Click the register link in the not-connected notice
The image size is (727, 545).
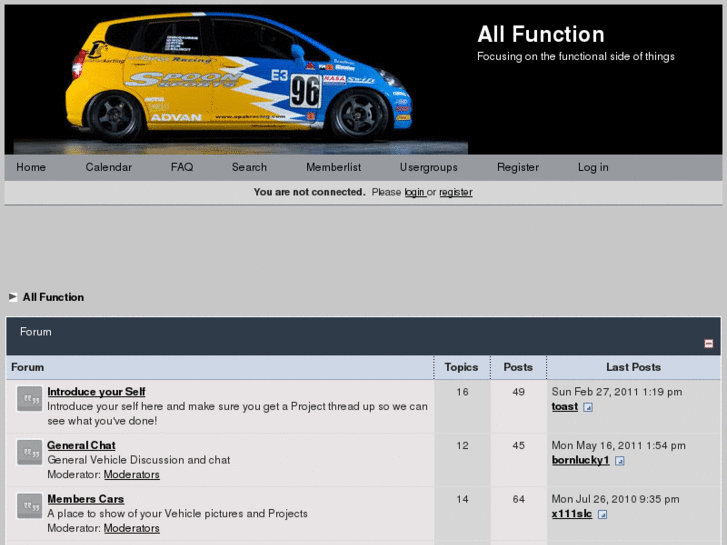point(456,192)
